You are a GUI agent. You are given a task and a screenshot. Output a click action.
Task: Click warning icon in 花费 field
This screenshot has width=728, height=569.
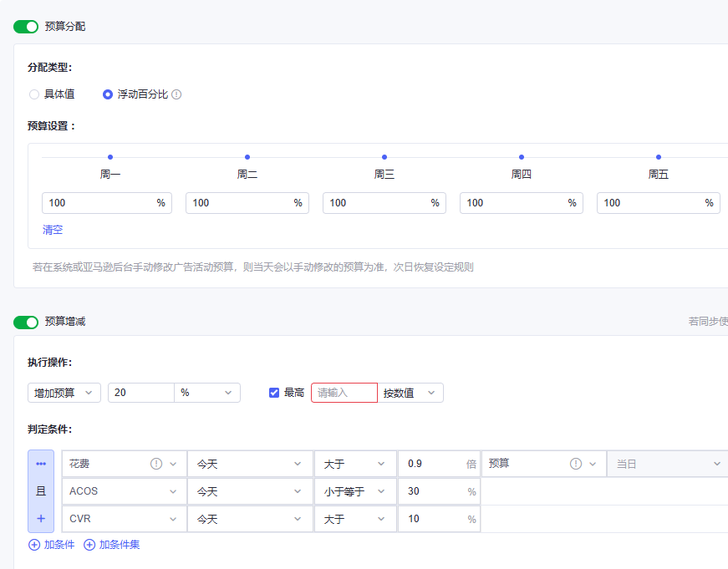pyautogui.click(x=155, y=464)
